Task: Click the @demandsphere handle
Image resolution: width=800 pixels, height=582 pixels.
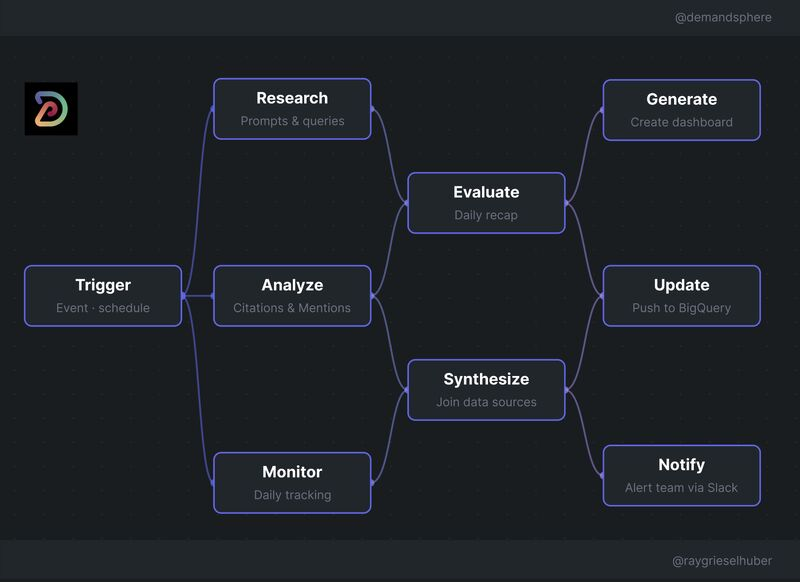Action: point(723,18)
